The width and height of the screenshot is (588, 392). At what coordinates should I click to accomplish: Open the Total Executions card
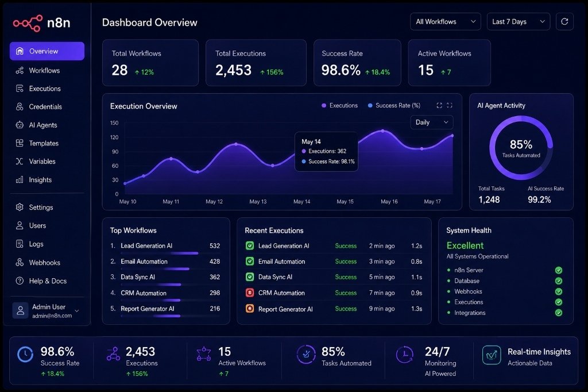[256, 63]
